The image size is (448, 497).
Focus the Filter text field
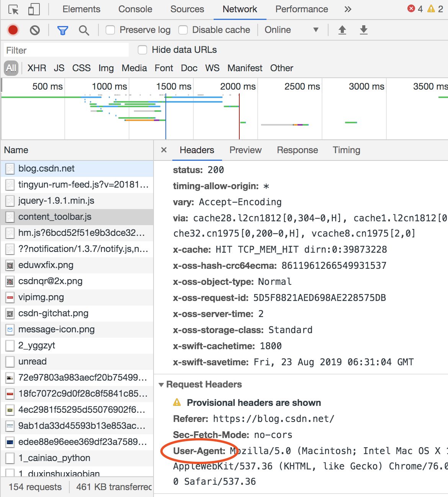pyautogui.click(x=66, y=50)
